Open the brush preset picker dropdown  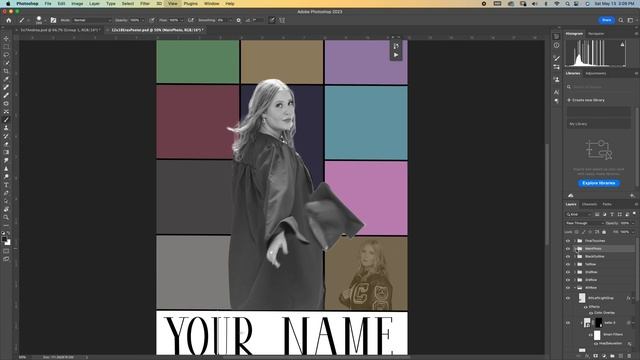tap(45, 20)
